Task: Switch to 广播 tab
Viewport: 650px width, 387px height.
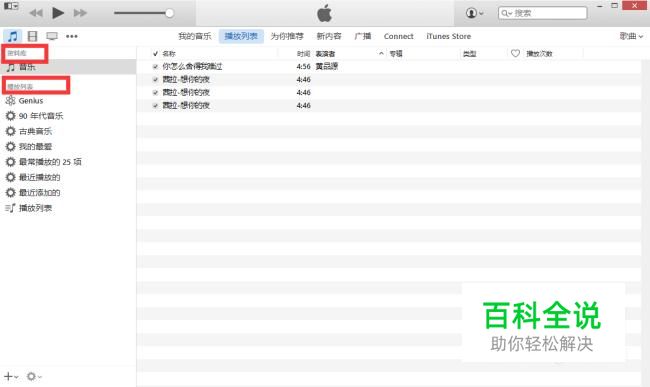Action: [x=363, y=36]
